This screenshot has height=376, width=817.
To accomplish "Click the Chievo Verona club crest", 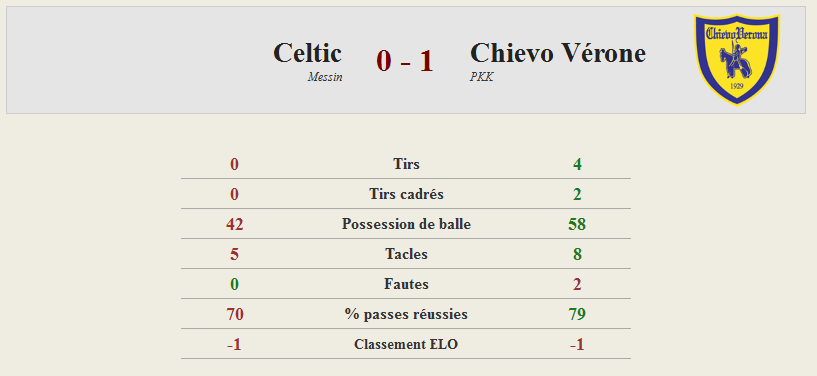I will click(737, 59).
